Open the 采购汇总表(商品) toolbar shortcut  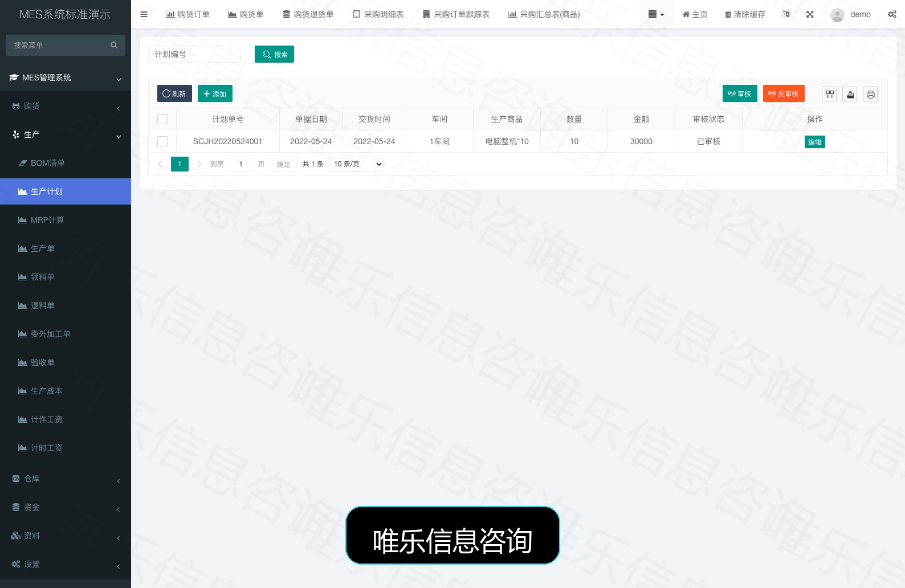[x=544, y=14]
